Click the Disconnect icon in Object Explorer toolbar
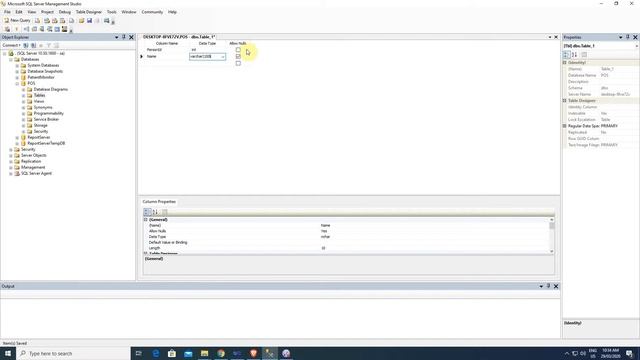Screen dimensions: 640x360 [33, 45]
